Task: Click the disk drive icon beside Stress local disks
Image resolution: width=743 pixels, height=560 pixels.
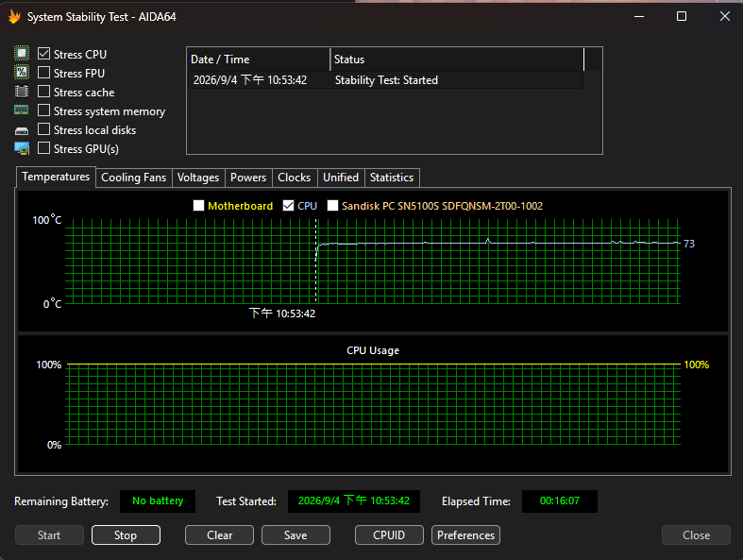Action: pyautogui.click(x=22, y=130)
